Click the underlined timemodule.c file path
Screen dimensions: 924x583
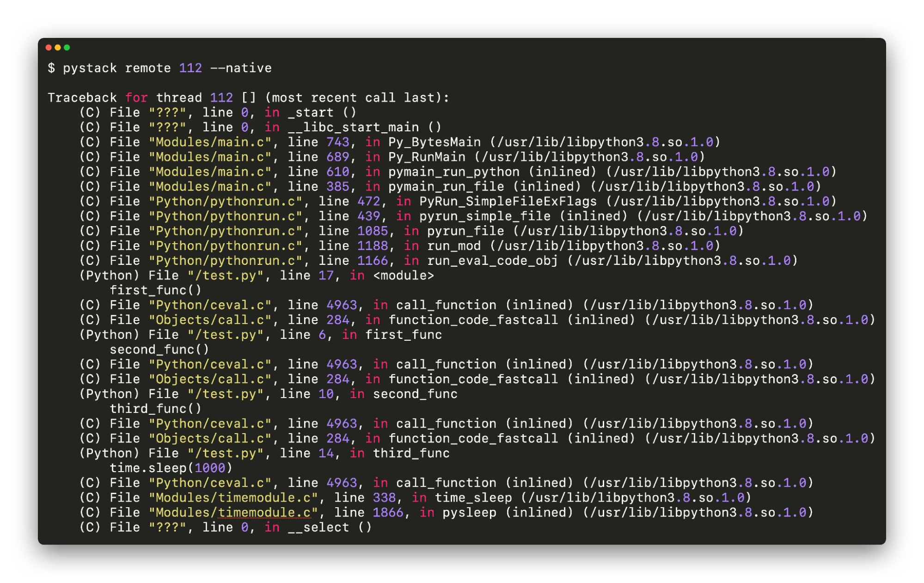[264, 512]
